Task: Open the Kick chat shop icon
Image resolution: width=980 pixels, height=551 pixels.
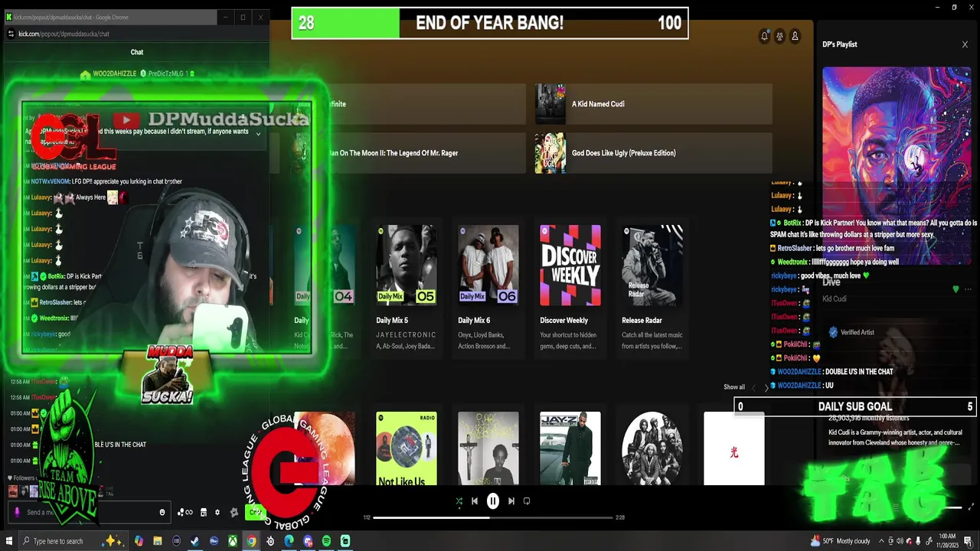Action: tap(203, 512)
